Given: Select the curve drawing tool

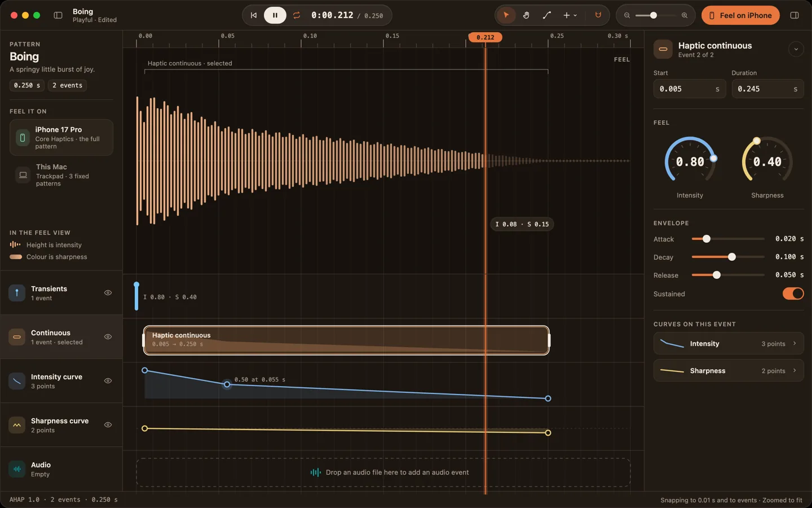Looking at the screenshot, I should [546, 15].
